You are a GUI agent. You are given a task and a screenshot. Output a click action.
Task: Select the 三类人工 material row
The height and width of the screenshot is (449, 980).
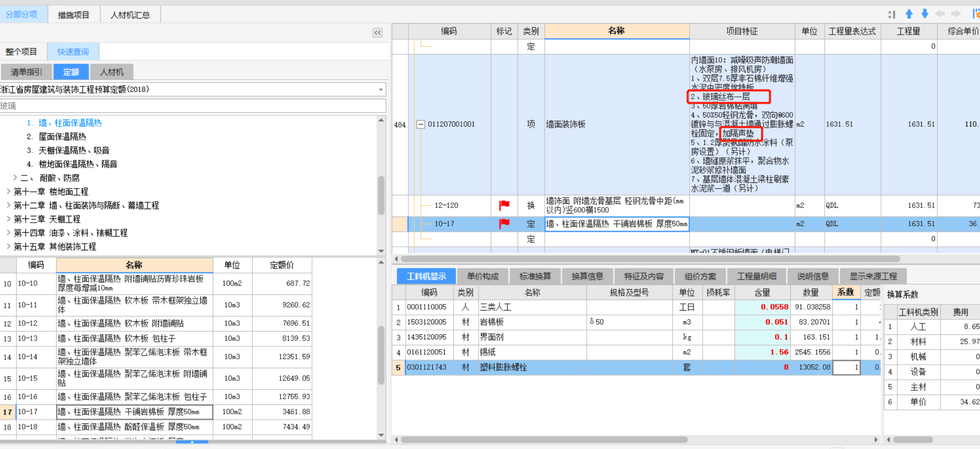pyautogui.click(x=636, y=307)
